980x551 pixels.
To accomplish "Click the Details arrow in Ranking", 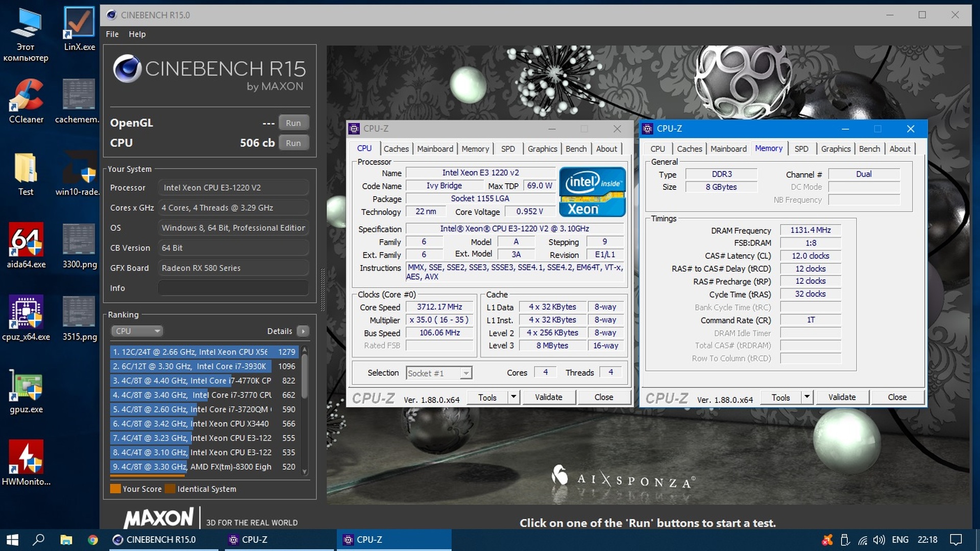I will coord(303,331).
